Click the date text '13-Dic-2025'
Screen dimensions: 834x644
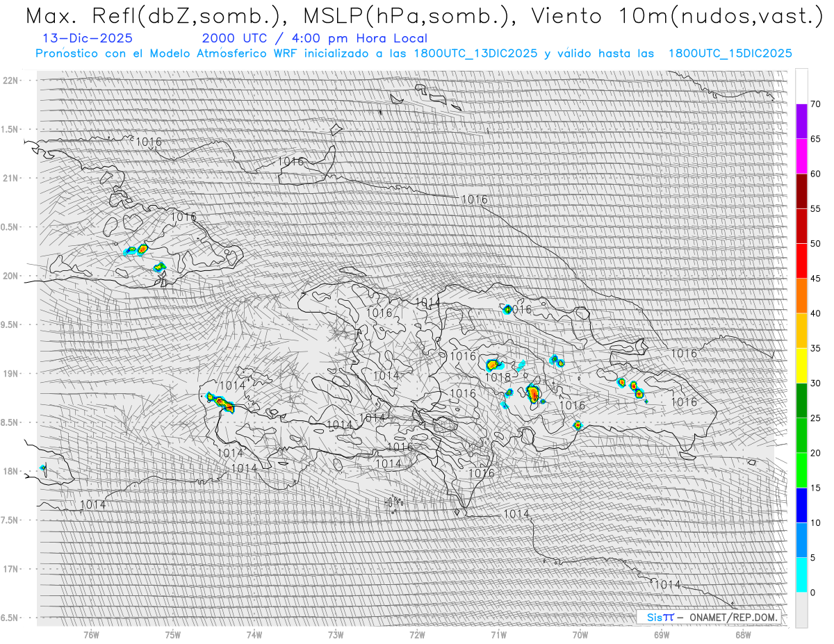87,38
